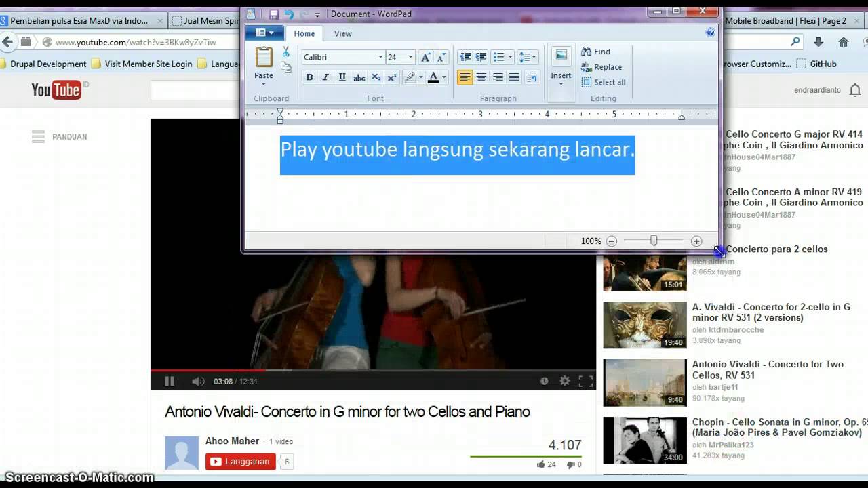Click the Paste clipboard icon in WordPad
Viewport: 868px width, 488px height.
click(x=264, y=57)
